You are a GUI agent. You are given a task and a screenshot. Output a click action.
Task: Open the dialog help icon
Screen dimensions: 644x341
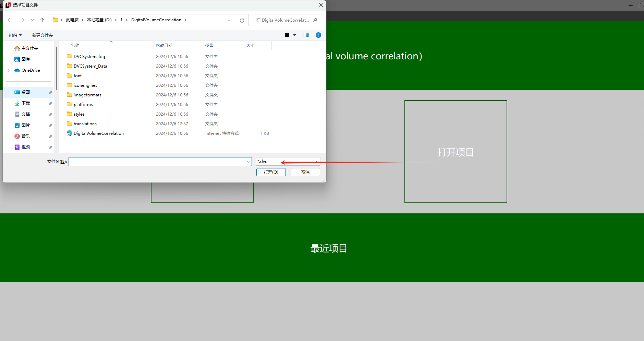tap(318, 35)
